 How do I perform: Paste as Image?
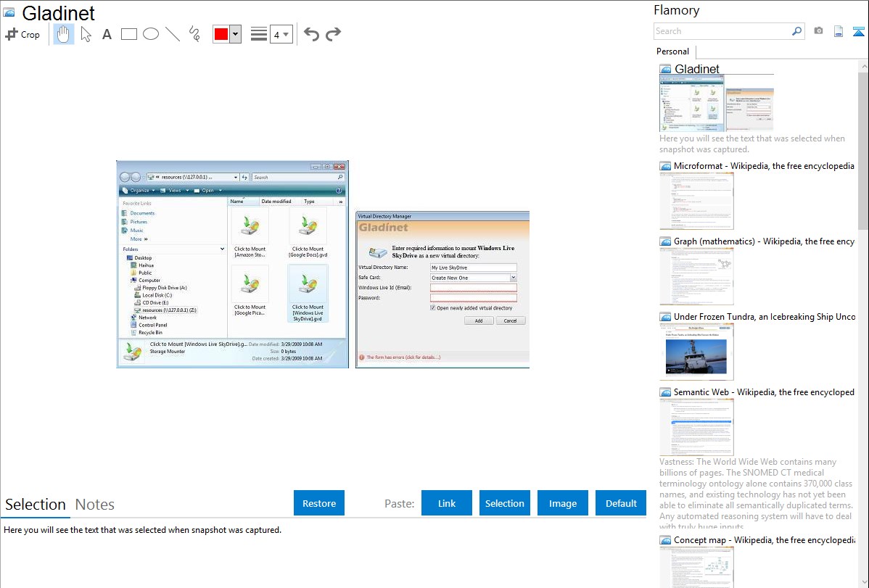point(562,503)
